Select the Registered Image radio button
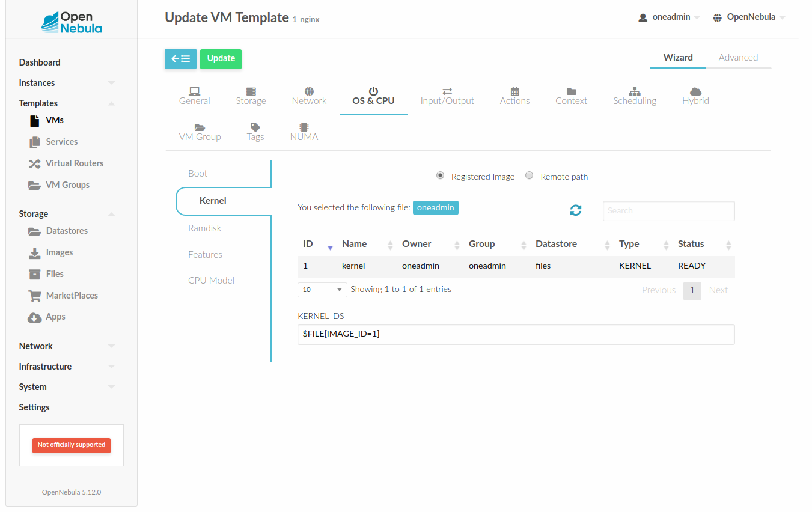The height and width of the screenshot is (512, 812). click(x=441, y=175)
